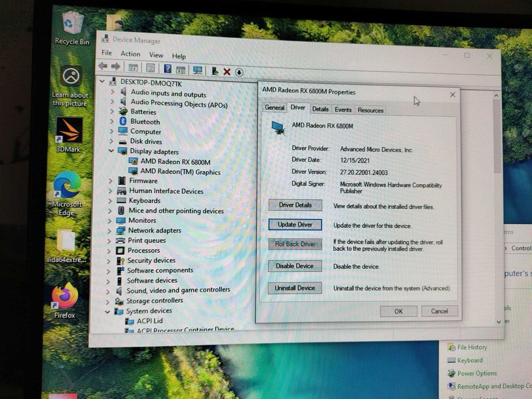Collapse the DESKTOP-DMOQ7TK root node

[x=102, y=82]
